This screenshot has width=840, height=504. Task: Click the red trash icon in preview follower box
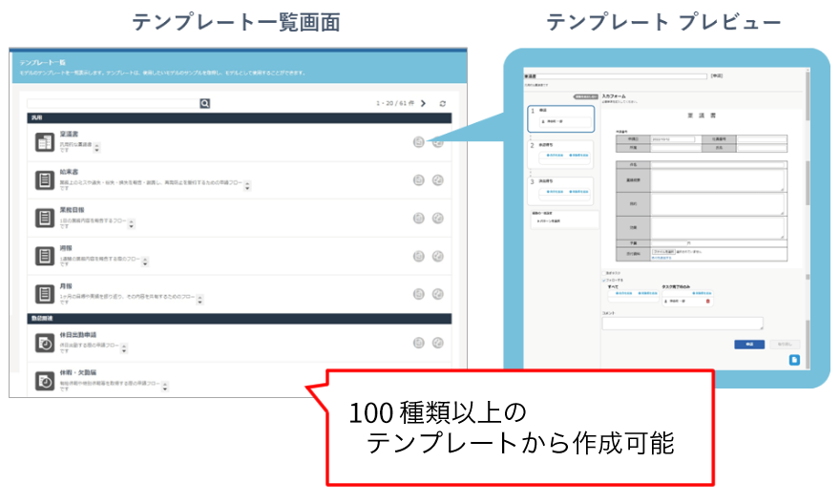(707, 302)
